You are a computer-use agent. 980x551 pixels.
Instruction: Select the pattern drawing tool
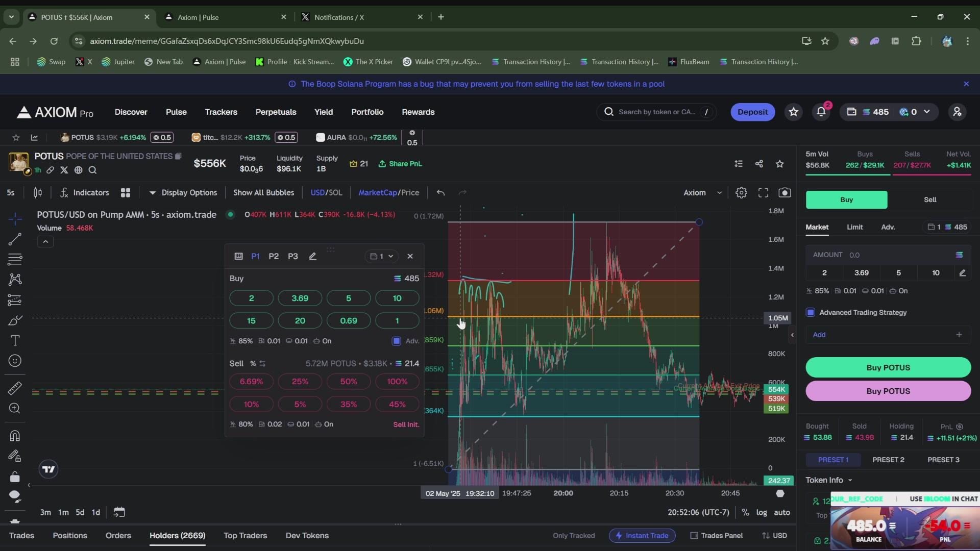point(15,280)
